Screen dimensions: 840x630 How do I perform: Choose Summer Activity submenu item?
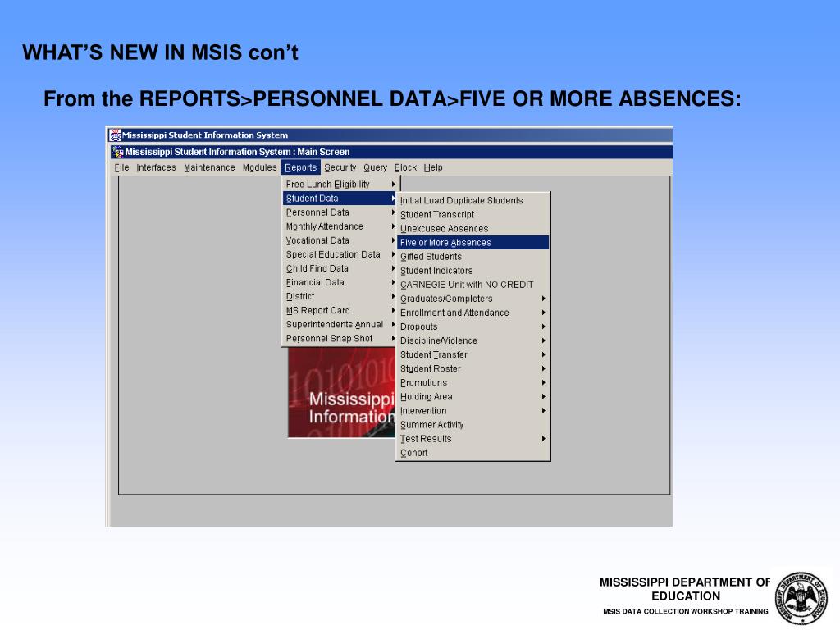473,425
